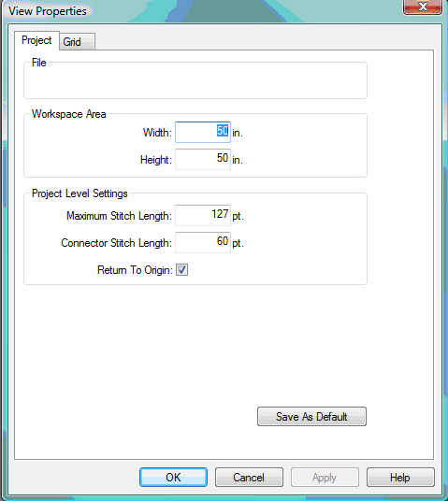Viewport: 448px width, 501px height.
Task: Dismiss the dialog with Cancel
Action: click(x=249, y=477)
